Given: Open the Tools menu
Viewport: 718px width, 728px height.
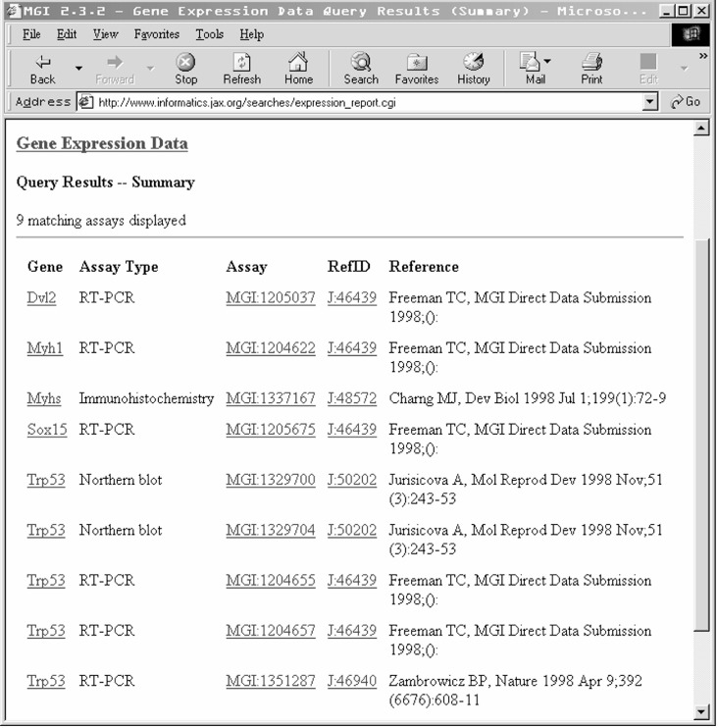Looking at the screenshot, I should tap(209, 34).
